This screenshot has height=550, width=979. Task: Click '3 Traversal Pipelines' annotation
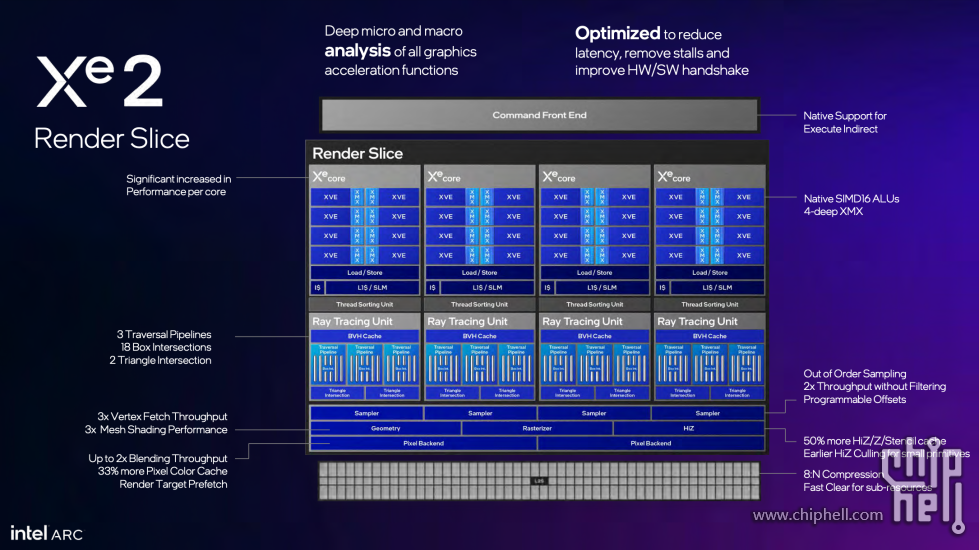coord(164,335)
